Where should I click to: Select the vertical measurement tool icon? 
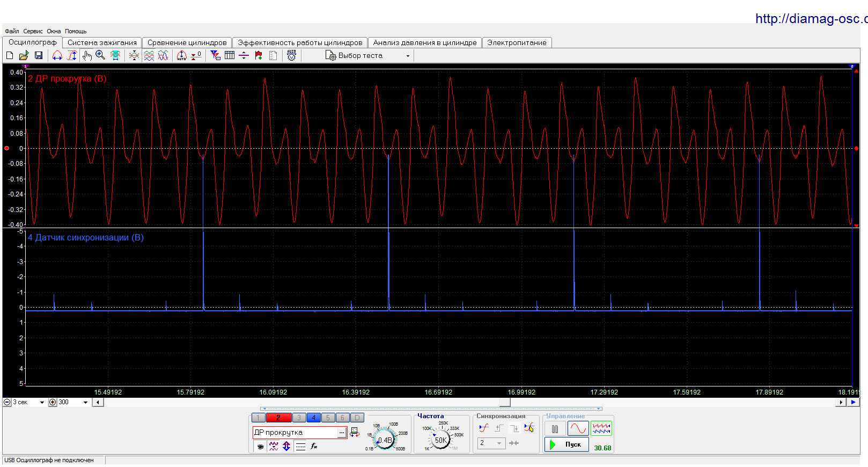72,55
